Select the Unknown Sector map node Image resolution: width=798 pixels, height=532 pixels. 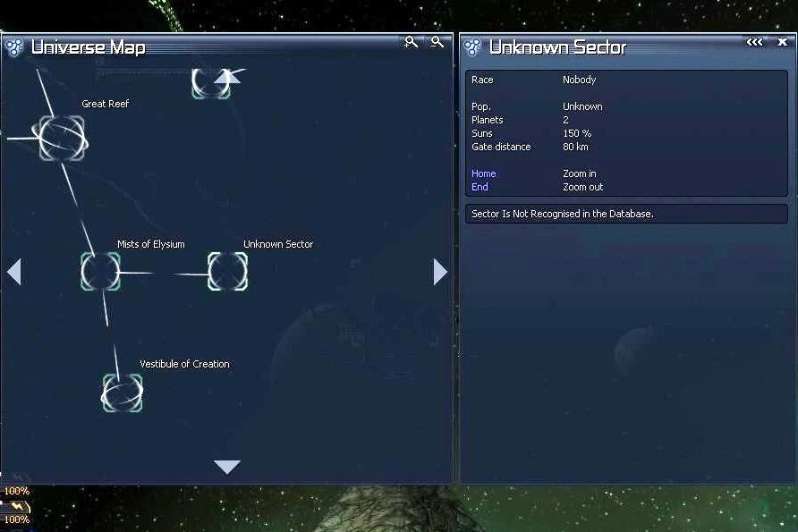(x=227, y=272)
